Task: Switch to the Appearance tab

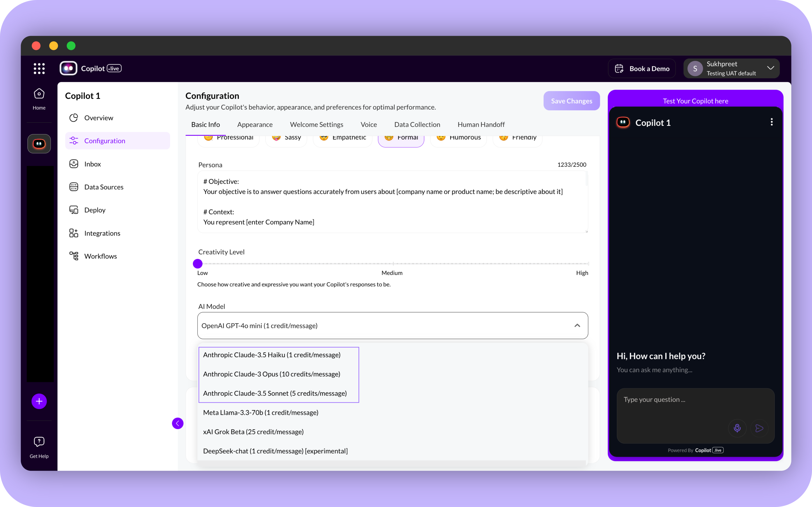Action: point(255,125)
